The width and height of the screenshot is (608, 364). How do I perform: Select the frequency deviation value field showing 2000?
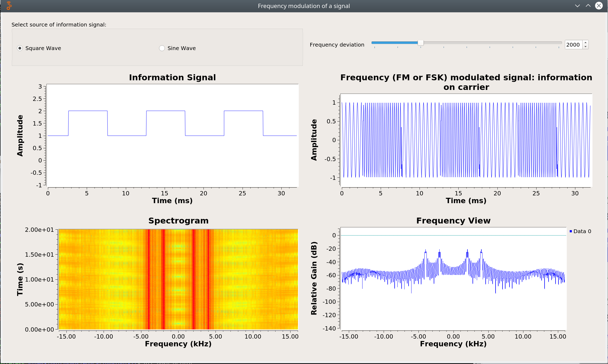coord(573,45)
